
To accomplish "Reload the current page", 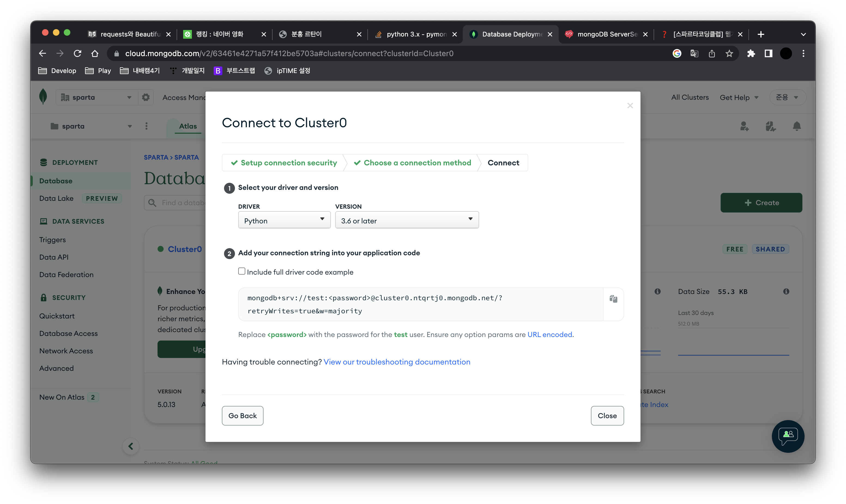I will 77,53.
